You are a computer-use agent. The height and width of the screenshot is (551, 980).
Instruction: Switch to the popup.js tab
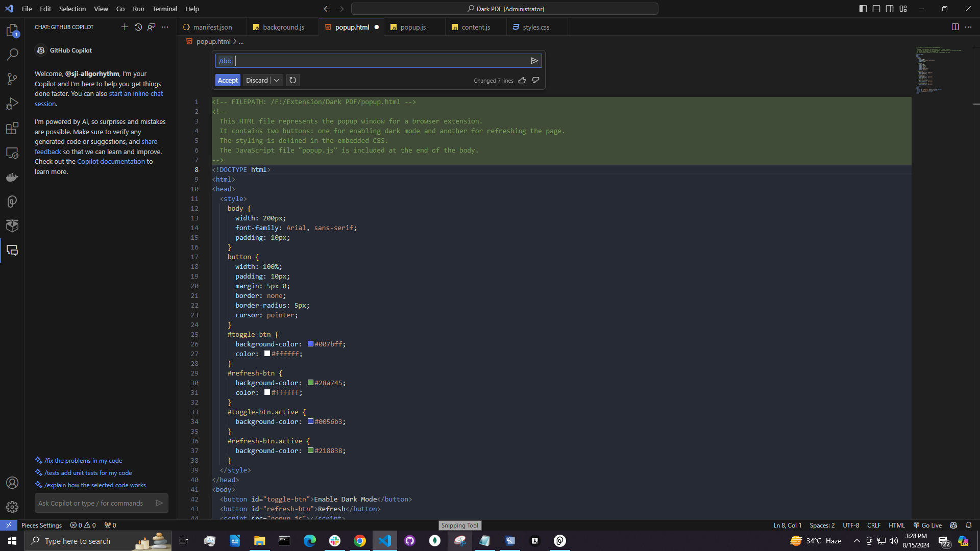[412, 27]
